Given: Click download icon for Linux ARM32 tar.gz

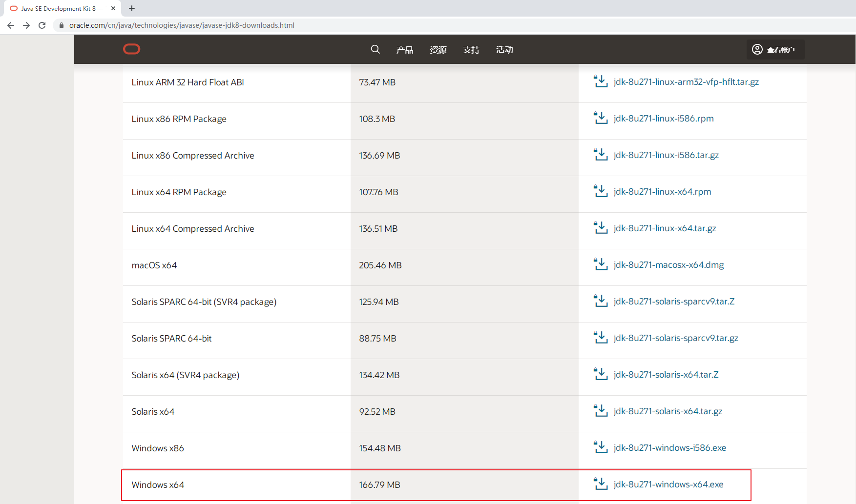Looking at the screenshot, I should click(600, 81).
